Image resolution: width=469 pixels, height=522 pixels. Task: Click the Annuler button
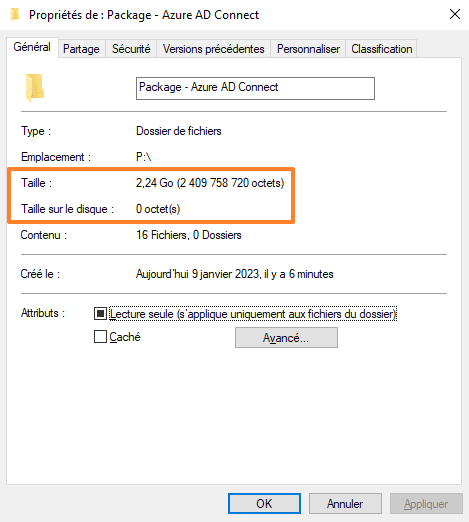[x=345, y=503]
